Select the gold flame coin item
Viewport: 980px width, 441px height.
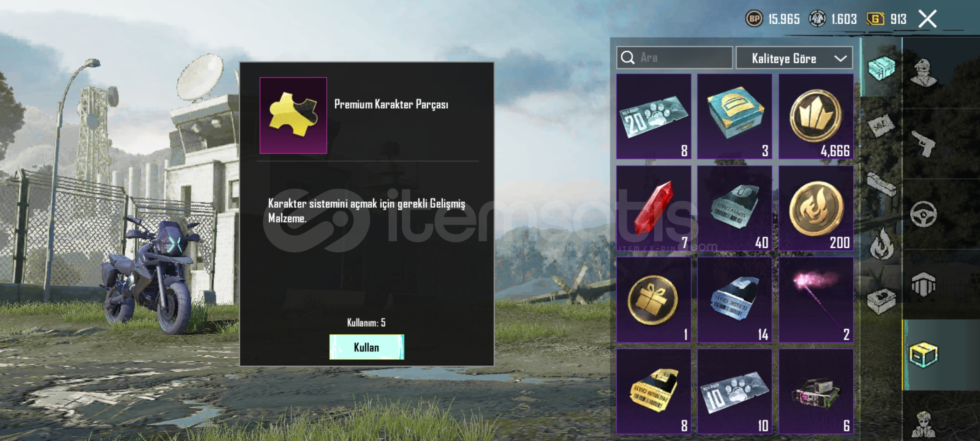coord(816,208)
